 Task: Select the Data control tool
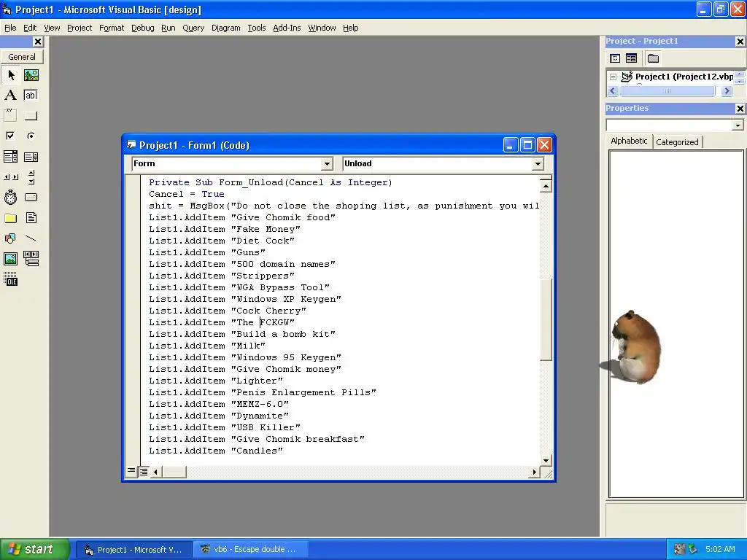click(31, 259)
